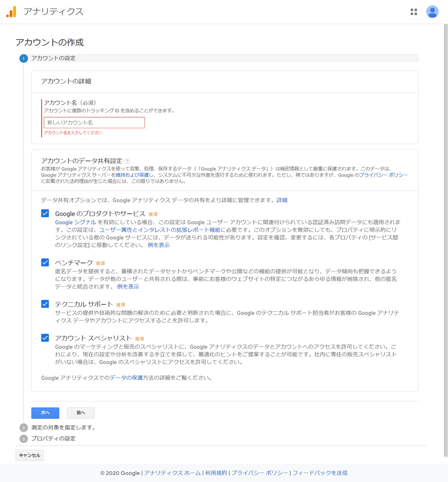Click the step 2 number circle
Screen dimensions: 448x482
click(24, 428)
